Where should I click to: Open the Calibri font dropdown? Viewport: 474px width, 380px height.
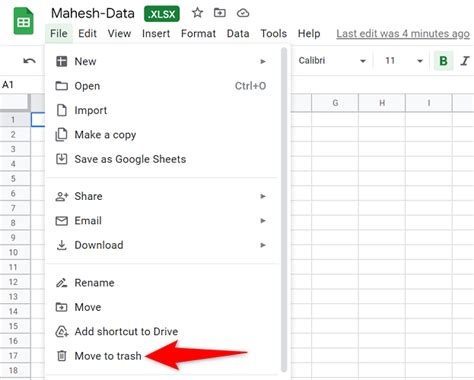click(332, 61)
